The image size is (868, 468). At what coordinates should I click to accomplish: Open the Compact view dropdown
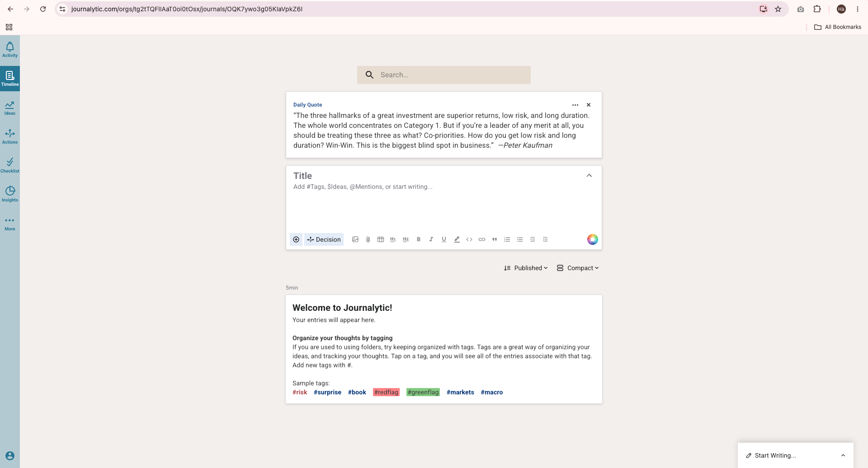[578, 268]
